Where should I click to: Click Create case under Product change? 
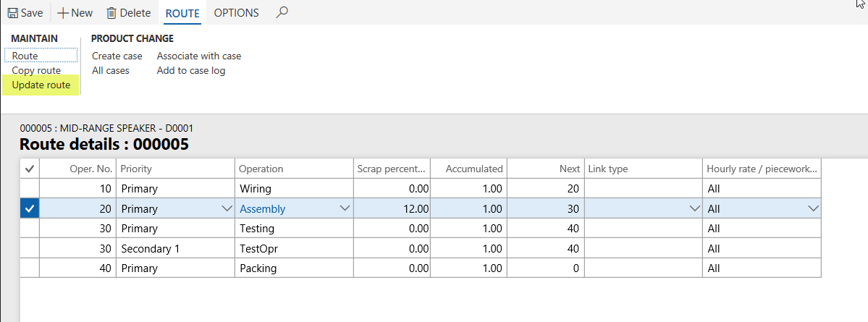[117, 56]
